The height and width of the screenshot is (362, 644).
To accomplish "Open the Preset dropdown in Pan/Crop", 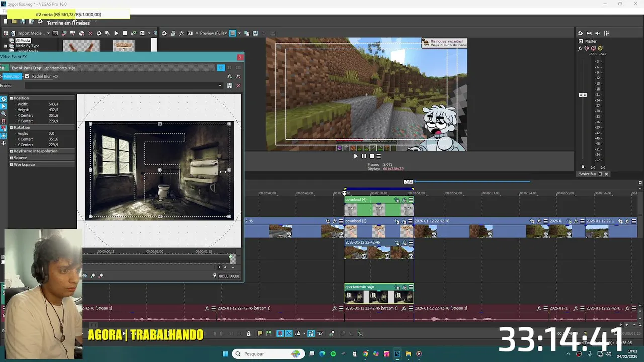I will [220, 86].
